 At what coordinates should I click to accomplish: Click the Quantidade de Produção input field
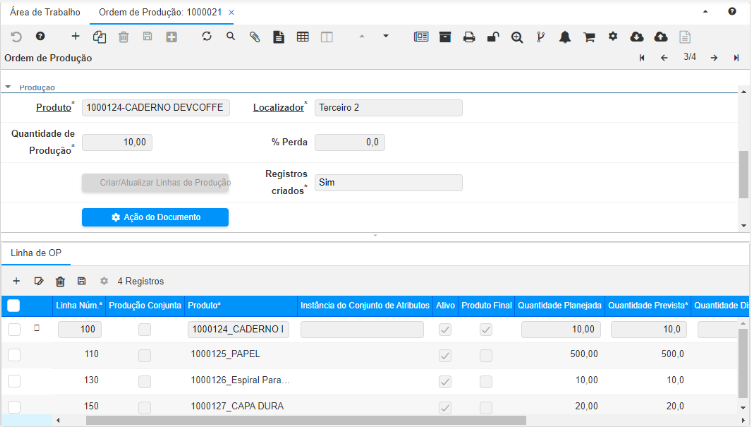point(117,142)
